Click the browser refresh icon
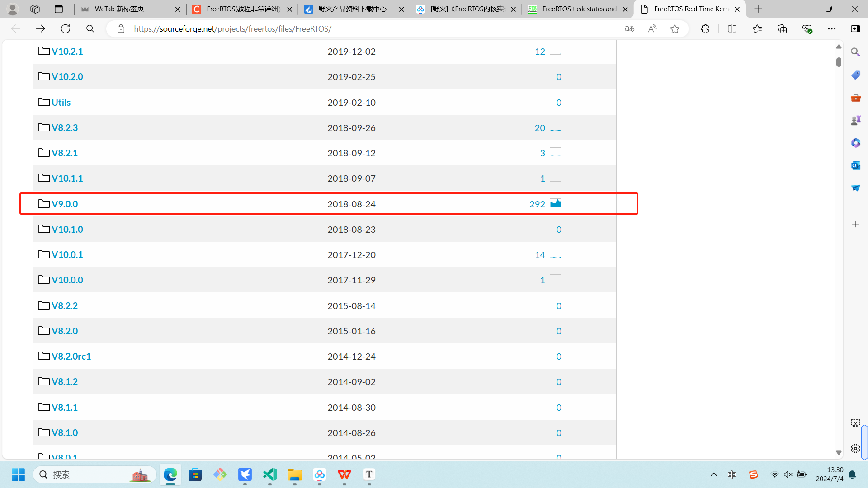 (x=66, y=29)
